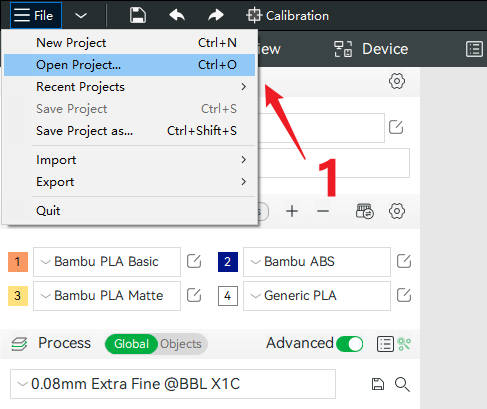The width and height of the screenshot is (487, 409).
Task: Switch process scope to Objects
Action: (181, 344)
